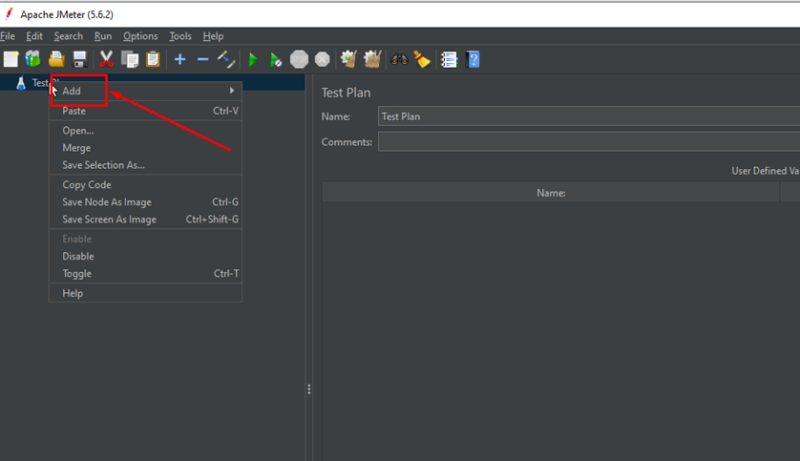
Task: Open the Edit menu
Action: click(34, 36)
